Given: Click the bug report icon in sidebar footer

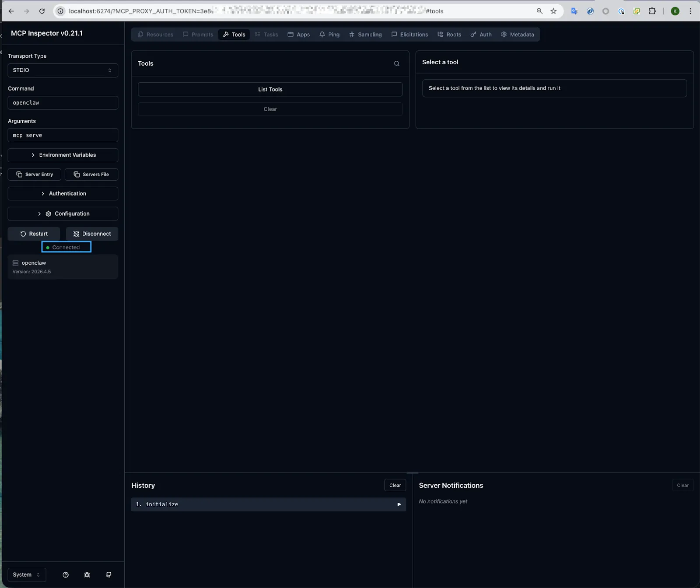Looking at the screenshot, I should tap(87, 575).
